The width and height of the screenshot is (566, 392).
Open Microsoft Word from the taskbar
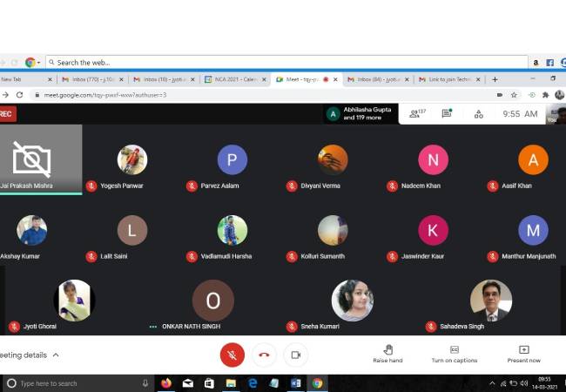point(295,382)
